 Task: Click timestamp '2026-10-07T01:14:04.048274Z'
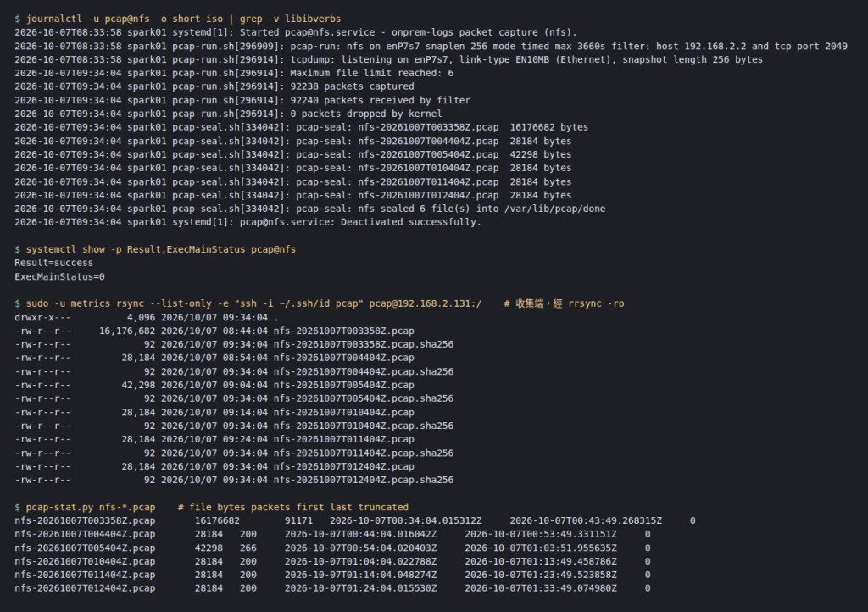click(360, 575)
